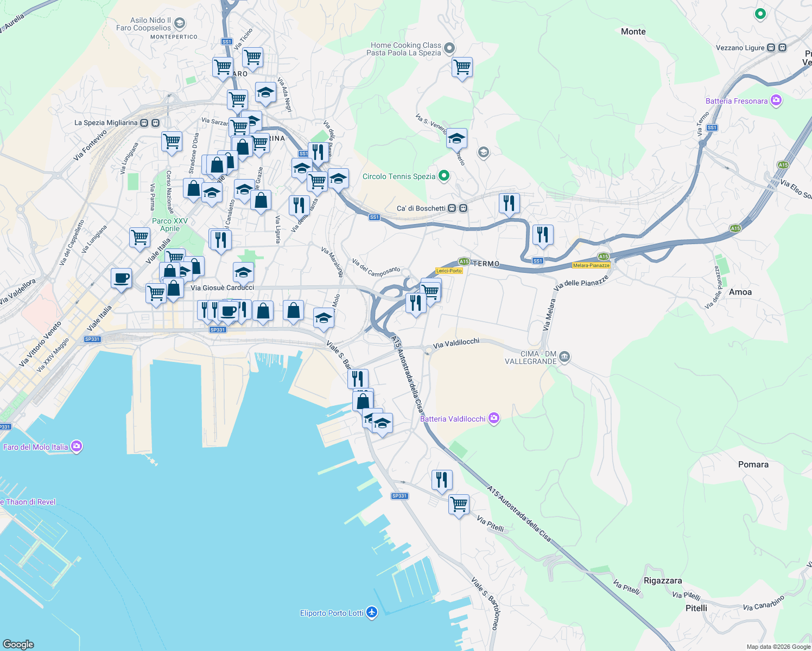Select the Amoa locality label
Image resolution: width=812 pixels, height=651 pixels.
click(x=740, y=292)
